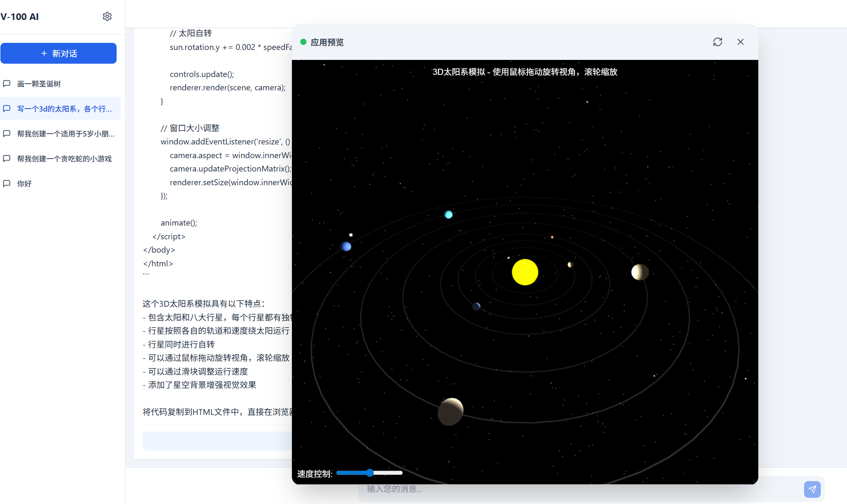The width and height of the screenshot is (847, 504).
Task: Adjust the 速度控制 speed slider
Action: point(369,473)
